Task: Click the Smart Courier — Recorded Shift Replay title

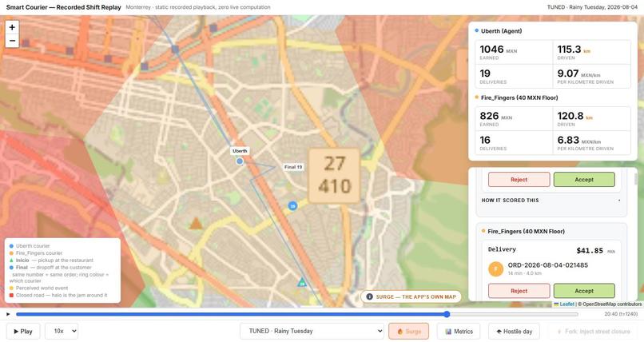Action: tap(64, 7)
